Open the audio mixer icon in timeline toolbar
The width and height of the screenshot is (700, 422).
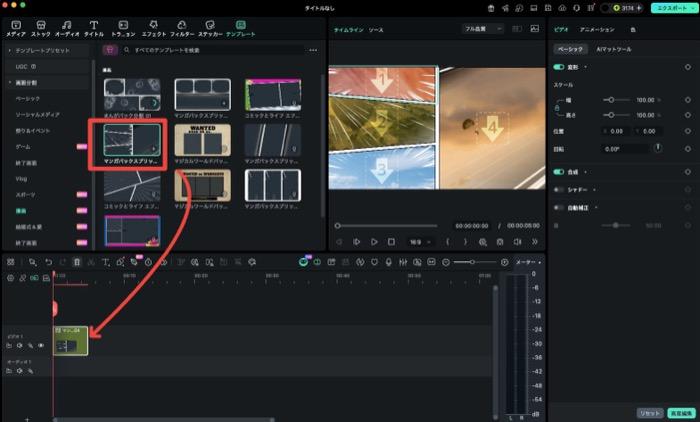point(403,262)
